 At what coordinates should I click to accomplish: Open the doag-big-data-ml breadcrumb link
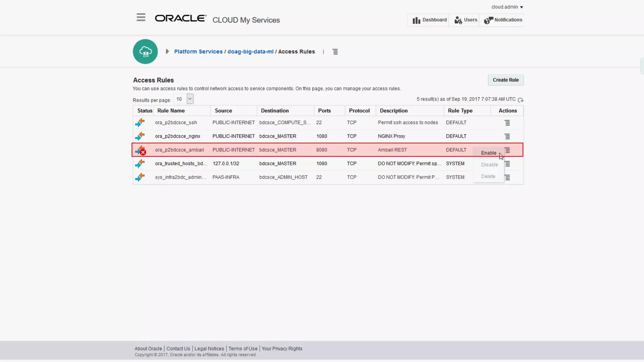point(250,52)
